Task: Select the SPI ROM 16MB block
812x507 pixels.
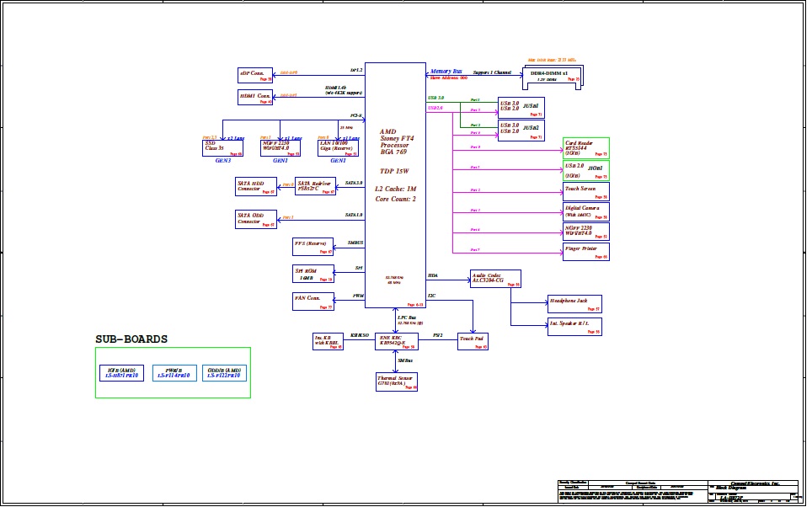Action: [x=313, y=273]
